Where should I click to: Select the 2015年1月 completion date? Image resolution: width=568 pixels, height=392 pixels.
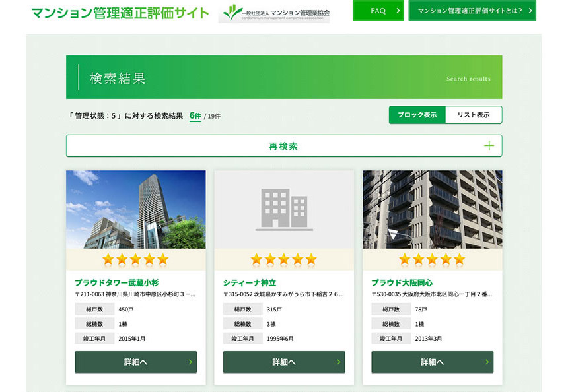132,339
